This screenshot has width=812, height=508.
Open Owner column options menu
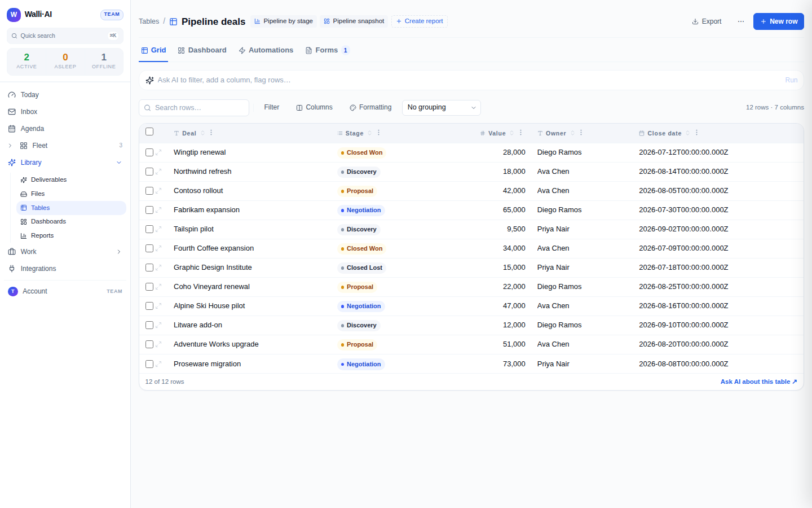pyautogui.click(x=581, y=133)
